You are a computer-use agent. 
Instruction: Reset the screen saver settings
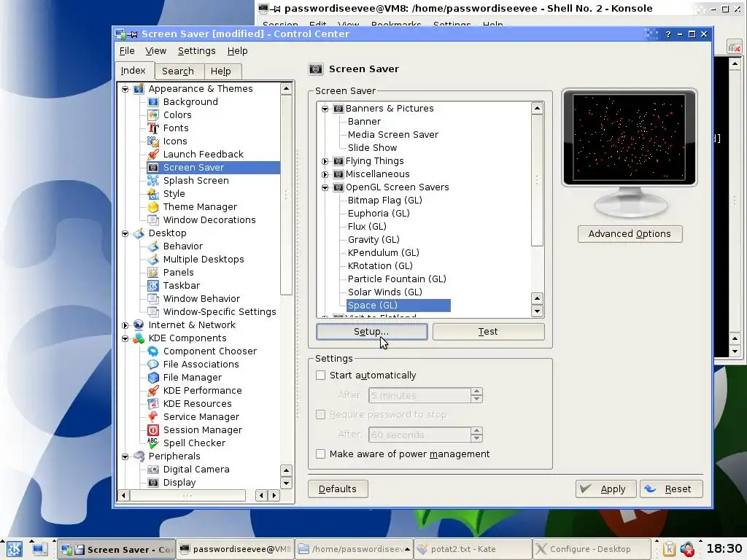pos(671,489)
